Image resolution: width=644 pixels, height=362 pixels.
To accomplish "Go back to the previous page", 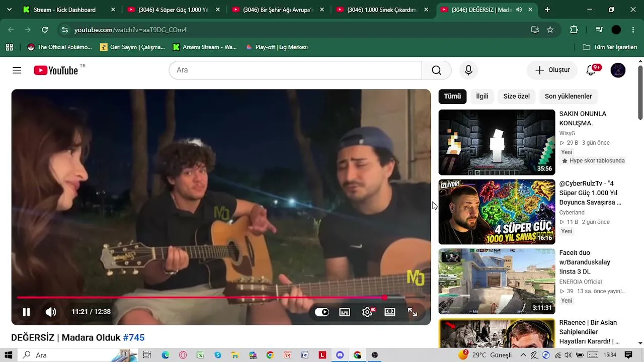I will click(x=11, y=30).
